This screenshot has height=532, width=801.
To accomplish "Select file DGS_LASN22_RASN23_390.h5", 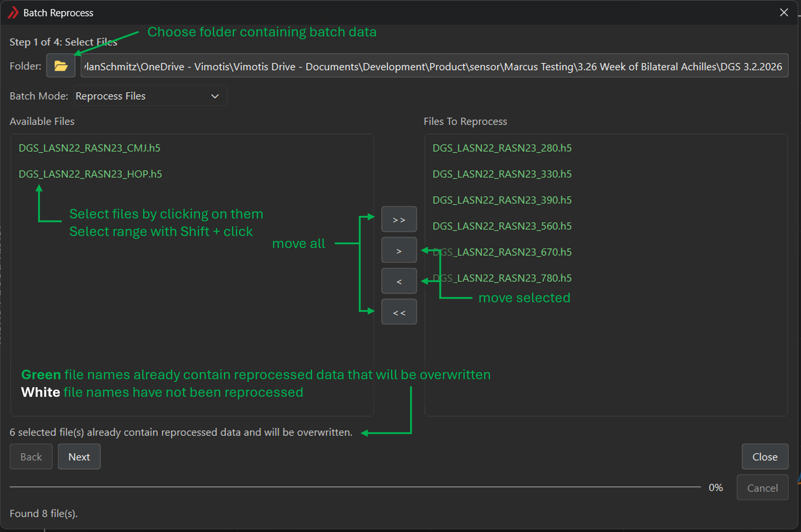I will click(x=502, y=200).
